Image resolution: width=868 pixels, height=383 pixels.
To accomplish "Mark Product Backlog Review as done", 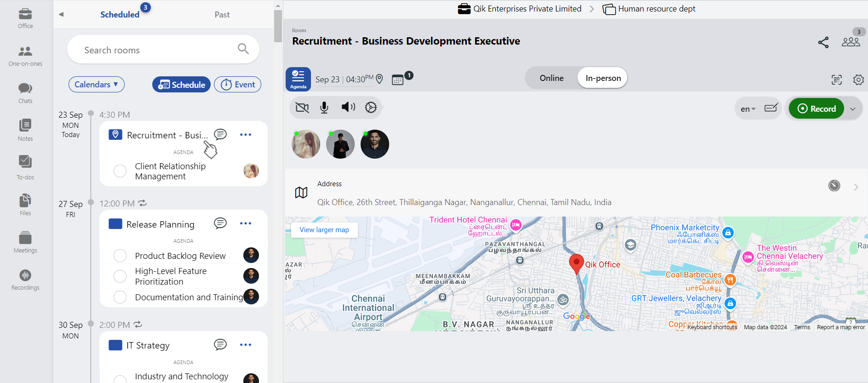I will coord(120,256).
